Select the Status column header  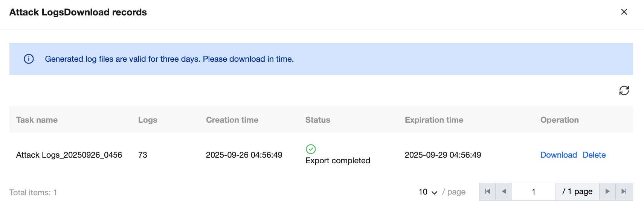click(317, 120)
